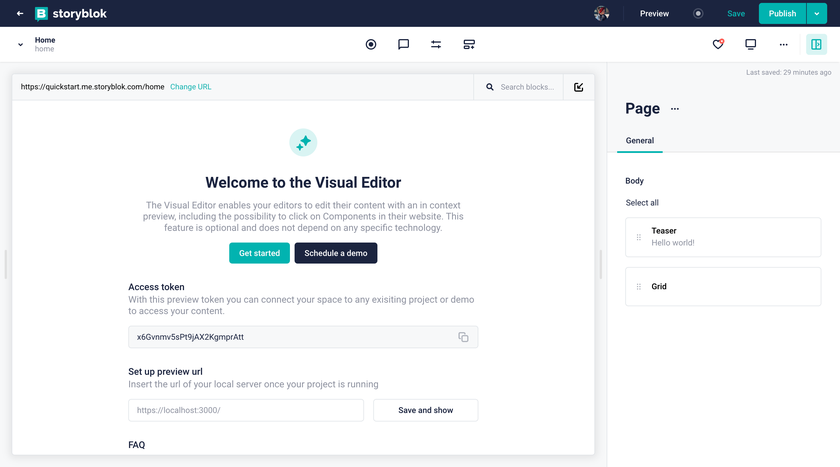
Task: Select the General tab
Action: (640, 140)
